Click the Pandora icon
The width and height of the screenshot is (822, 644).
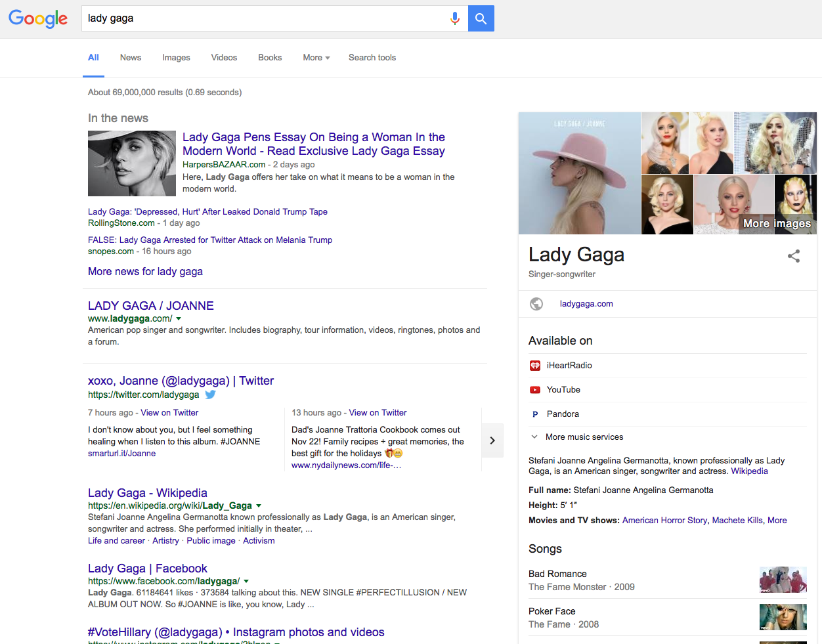(x=535, y=414)
